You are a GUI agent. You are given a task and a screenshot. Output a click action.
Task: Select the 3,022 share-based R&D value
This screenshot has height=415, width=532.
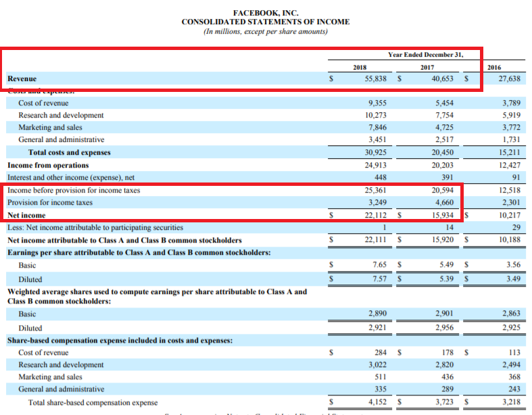coord(377,365)
